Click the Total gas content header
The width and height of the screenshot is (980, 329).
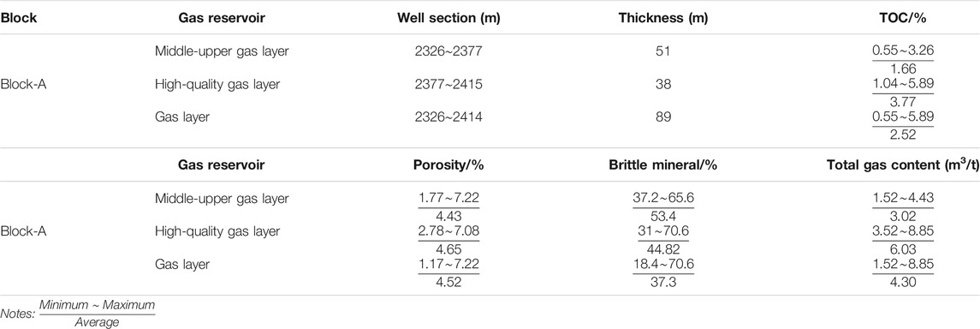(x=902, y=165)
